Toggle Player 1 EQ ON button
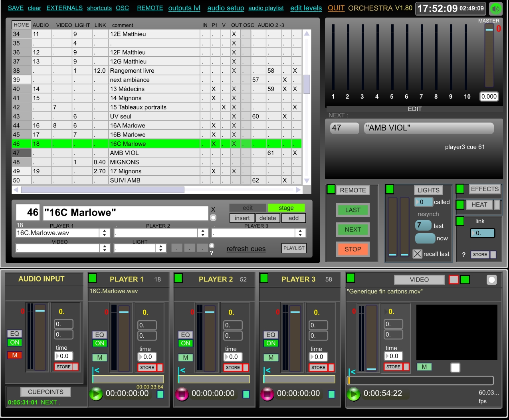The height and width of the screenshot is (420, 509). (99, 343)
